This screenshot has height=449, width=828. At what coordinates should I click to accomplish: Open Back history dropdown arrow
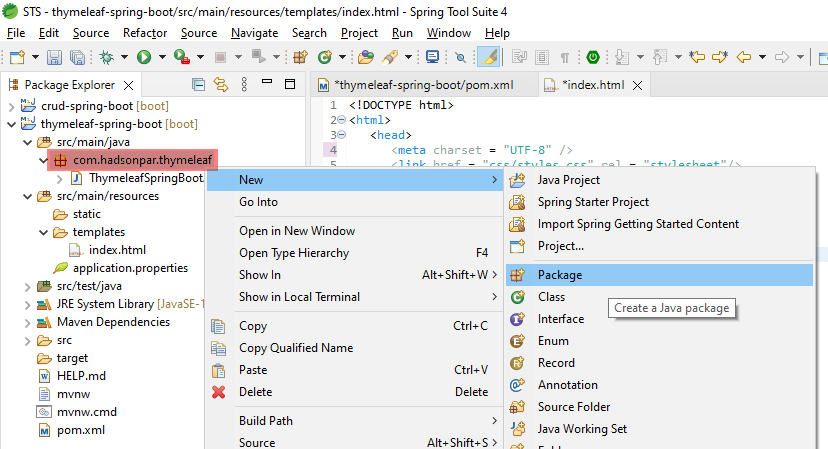pos(763,57)
